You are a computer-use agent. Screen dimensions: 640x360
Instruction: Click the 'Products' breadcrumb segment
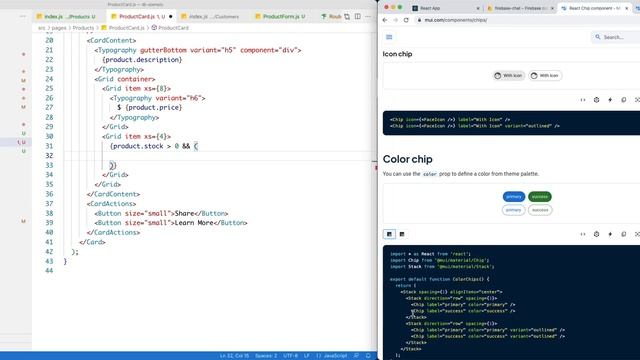(x=83, y=28)
